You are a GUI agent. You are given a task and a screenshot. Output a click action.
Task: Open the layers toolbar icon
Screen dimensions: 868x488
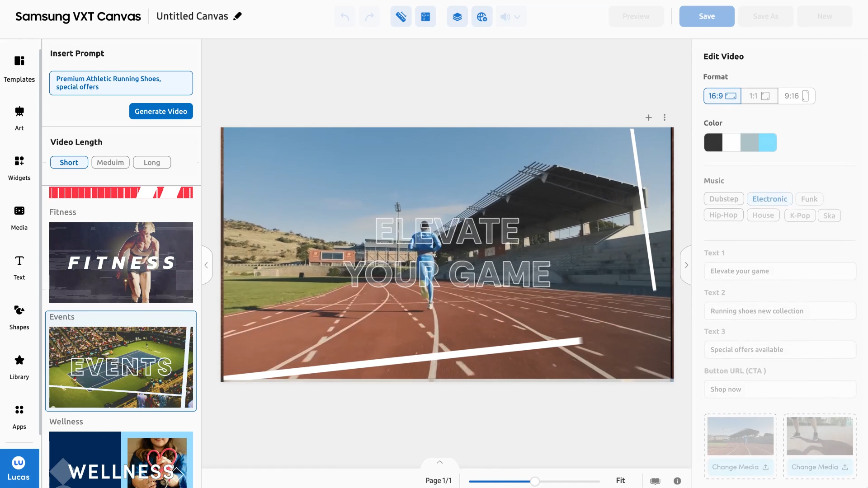[x=457, y=17]
